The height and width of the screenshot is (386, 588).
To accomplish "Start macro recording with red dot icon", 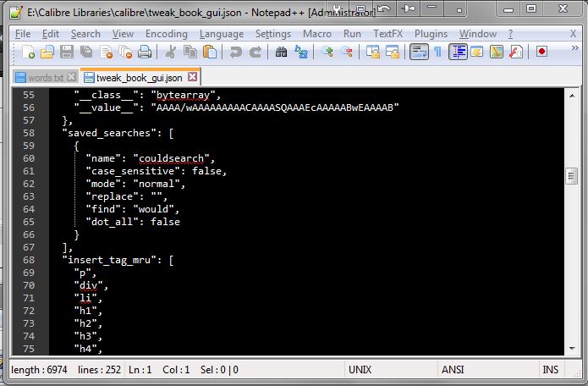I will click(541, 52).
